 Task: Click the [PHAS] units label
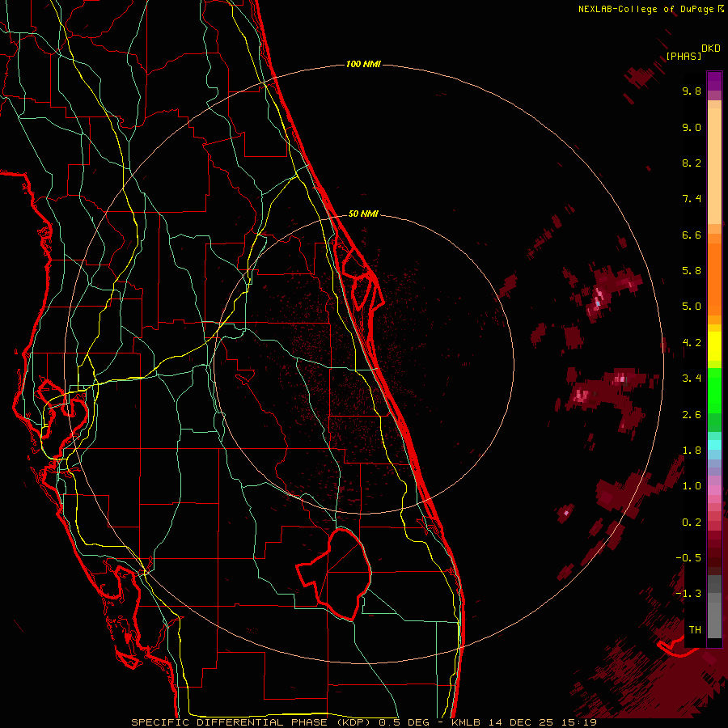point(684,56)
